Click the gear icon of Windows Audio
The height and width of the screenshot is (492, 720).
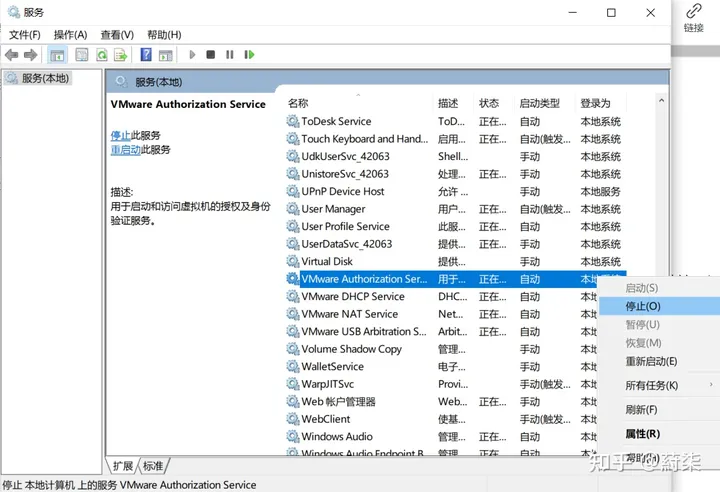point(293,436)
